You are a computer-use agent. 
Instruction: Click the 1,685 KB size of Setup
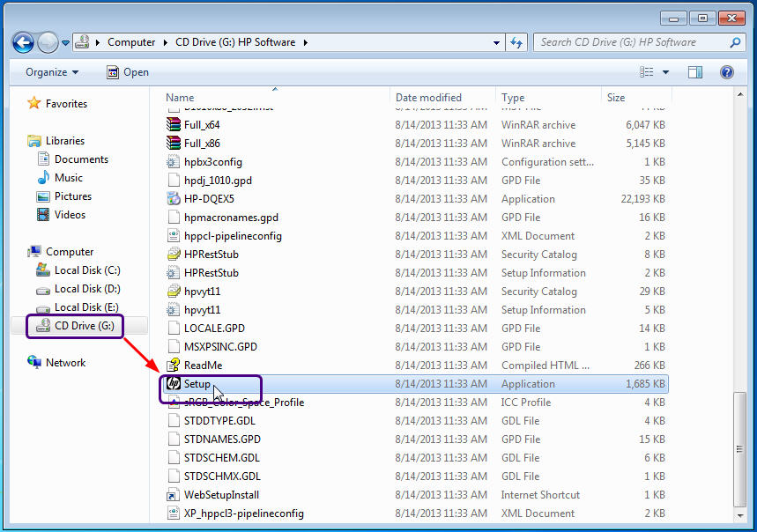tap(645, 384)
